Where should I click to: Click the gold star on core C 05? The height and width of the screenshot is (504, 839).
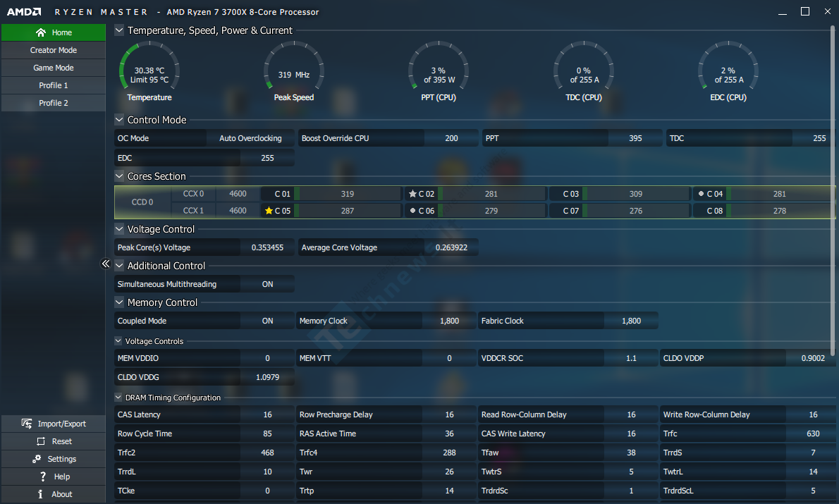coord(269,211)
